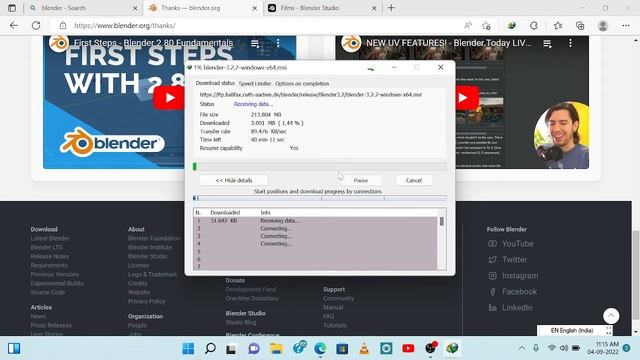Open Latest Blender footer link
640x360 pixels.
click(x=50, y=238)
